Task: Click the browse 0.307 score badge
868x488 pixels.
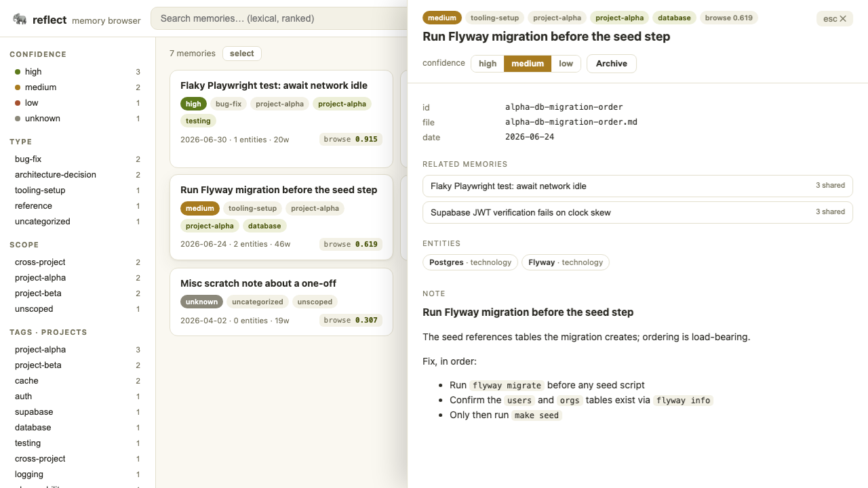Action: (351, 321)
